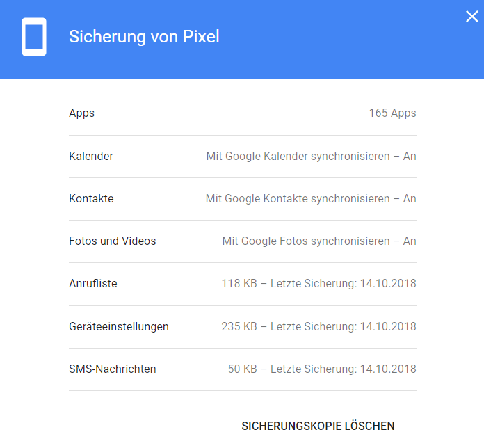
Task: Click the 118 KB Anrufliste backup info
Action: (x=319, y=283)
